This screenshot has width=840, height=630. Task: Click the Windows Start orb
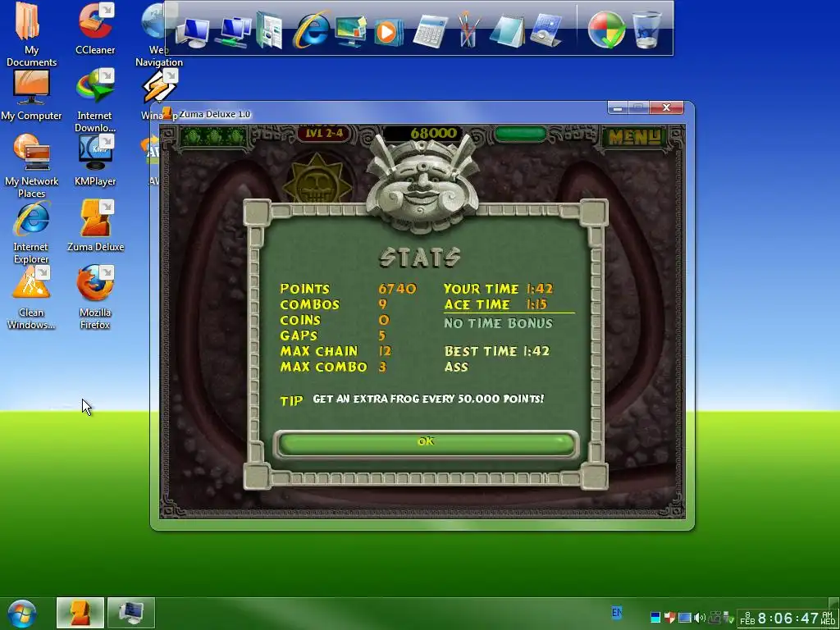22,614
